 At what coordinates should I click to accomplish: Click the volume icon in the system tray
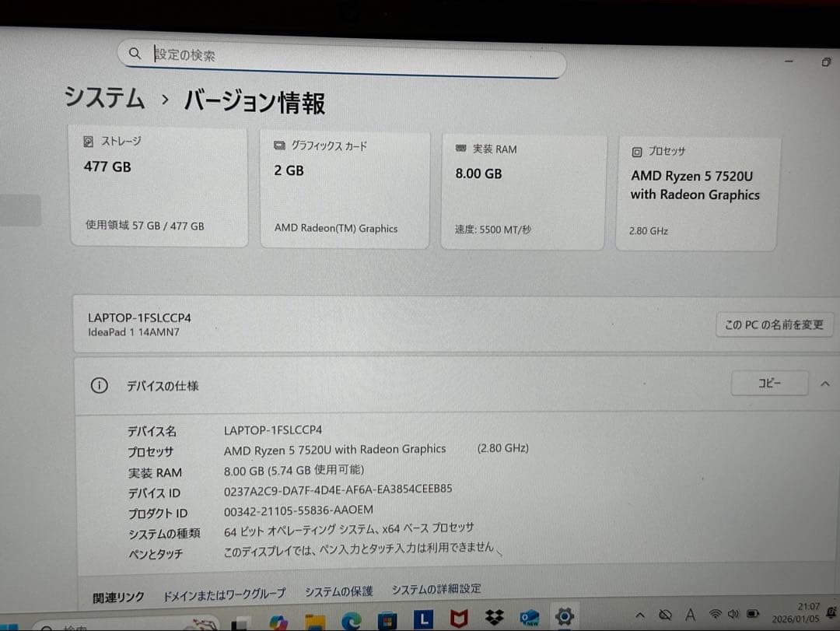click(x=733, y=614)
